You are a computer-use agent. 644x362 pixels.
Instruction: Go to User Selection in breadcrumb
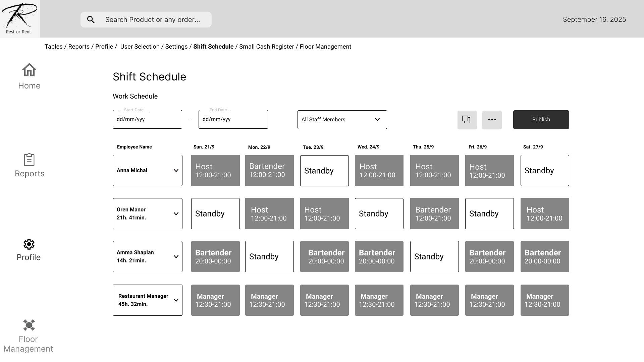140,47
